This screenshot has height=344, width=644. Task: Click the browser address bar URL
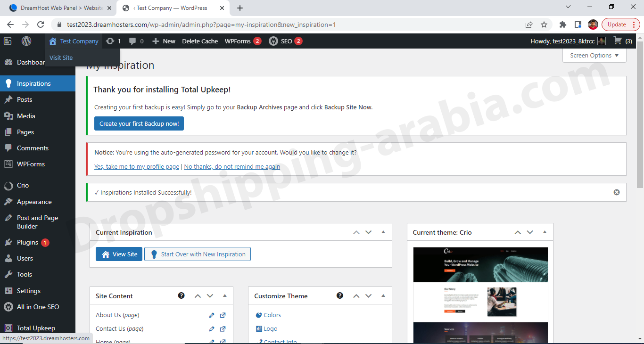[x=201, y=25]
